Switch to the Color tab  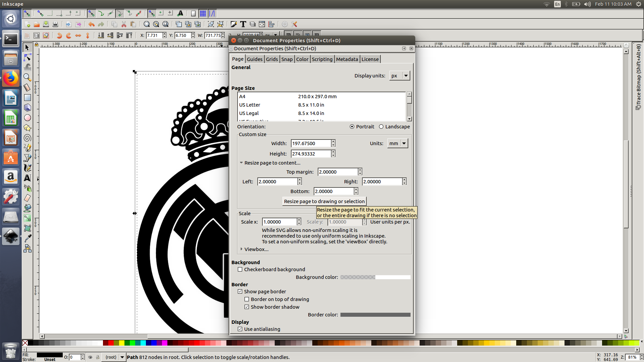point(302,59)
